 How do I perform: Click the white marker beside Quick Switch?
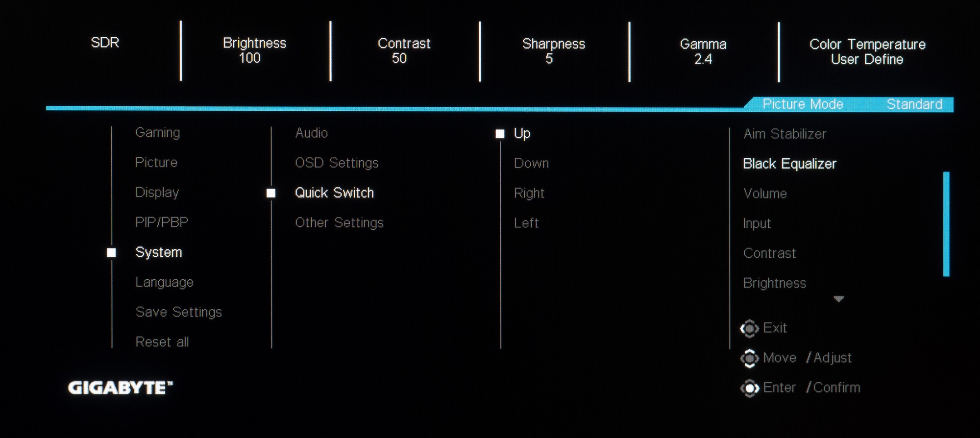click(x=271, y=194)
